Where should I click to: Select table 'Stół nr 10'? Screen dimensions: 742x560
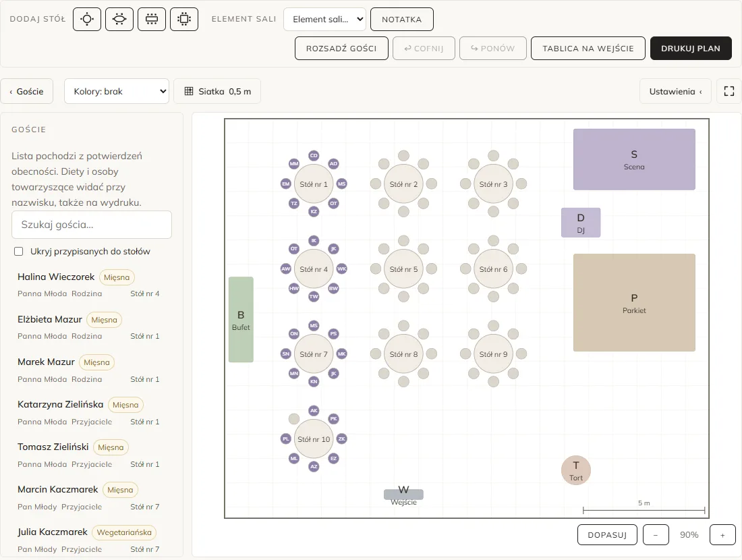[314, 439]
